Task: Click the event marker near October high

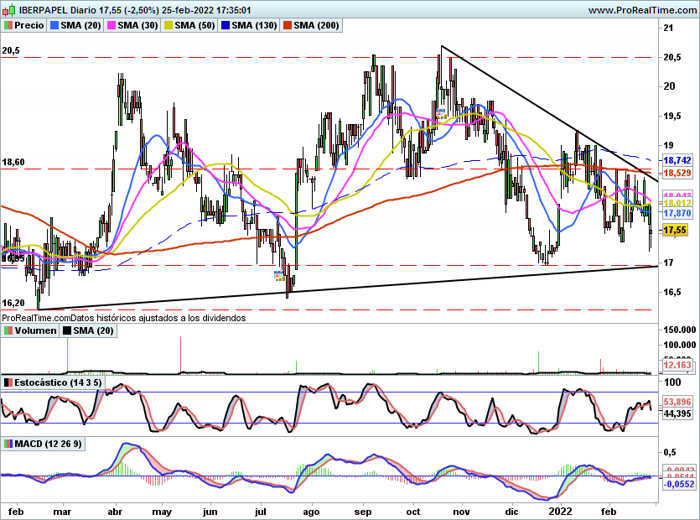Action: click(441, 112)
